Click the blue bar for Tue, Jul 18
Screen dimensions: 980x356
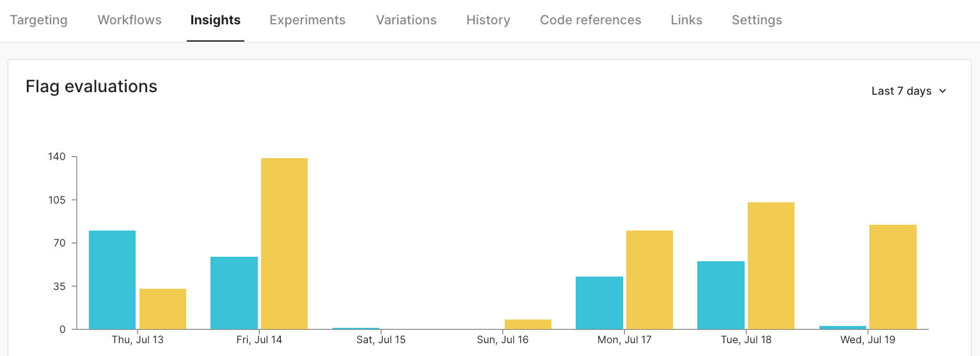(721, 295)
